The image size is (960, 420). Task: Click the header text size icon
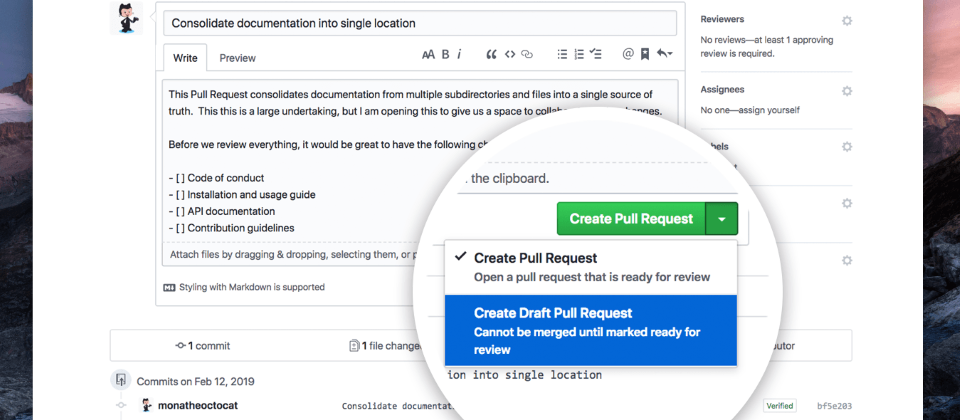pyautogui.click(x=428, y=54)
